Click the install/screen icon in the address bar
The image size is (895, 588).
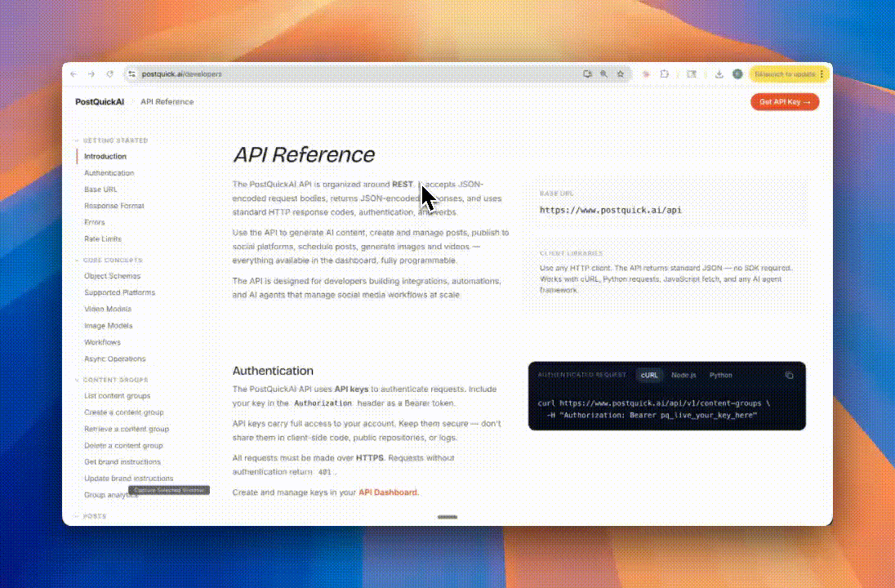587,74
